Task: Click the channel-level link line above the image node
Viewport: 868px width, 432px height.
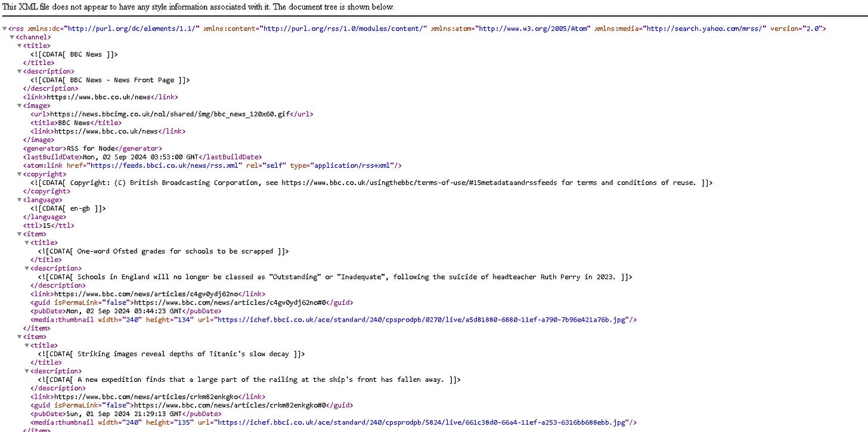Action: (x=100, y=97)
